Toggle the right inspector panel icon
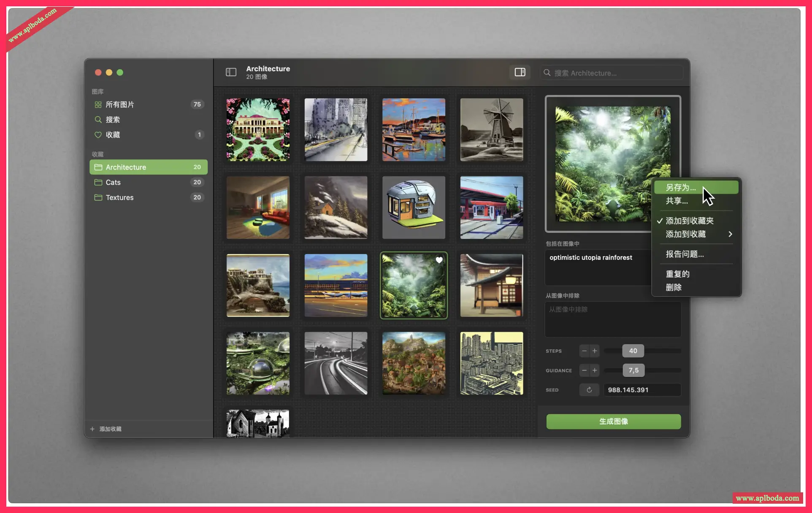The height and width of the screenshot is (513, 812). tap(520, 72)
